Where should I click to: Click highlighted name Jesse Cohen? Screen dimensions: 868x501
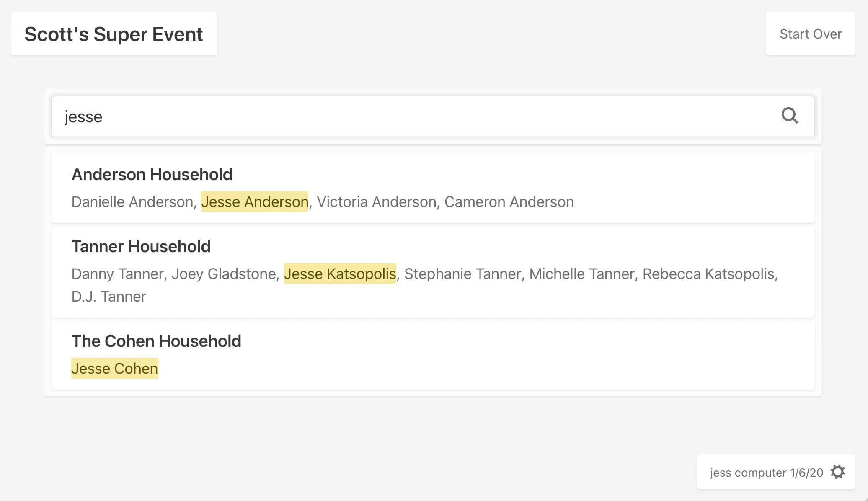pos(114,369)
